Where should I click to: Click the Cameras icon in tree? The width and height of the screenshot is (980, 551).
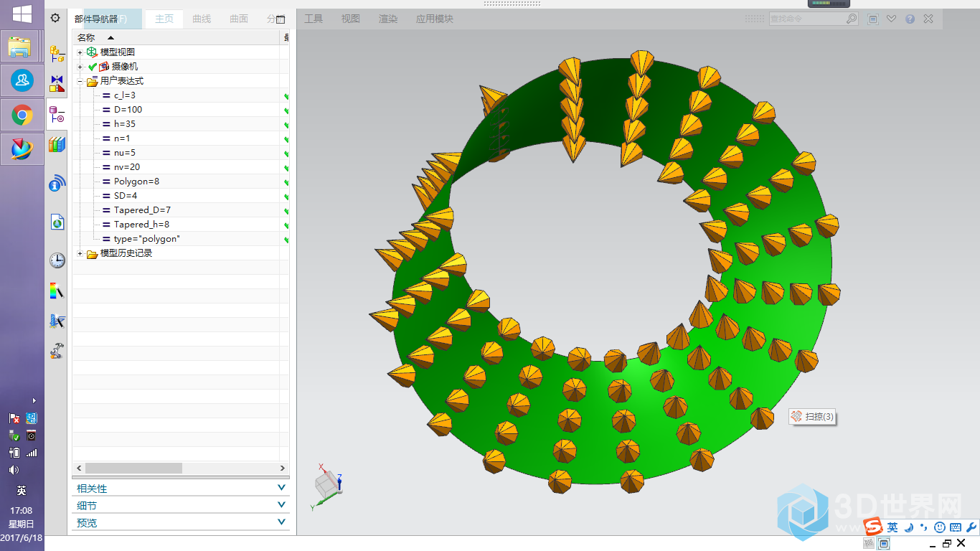pyautogui.click(x=104, y=67)
